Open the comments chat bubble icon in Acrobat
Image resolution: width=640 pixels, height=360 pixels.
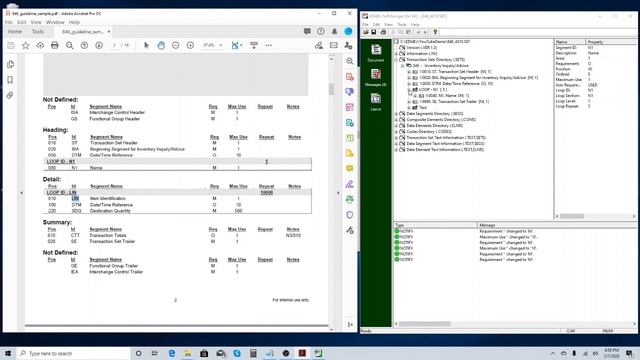pyautogui.click(x=307, y=31)
